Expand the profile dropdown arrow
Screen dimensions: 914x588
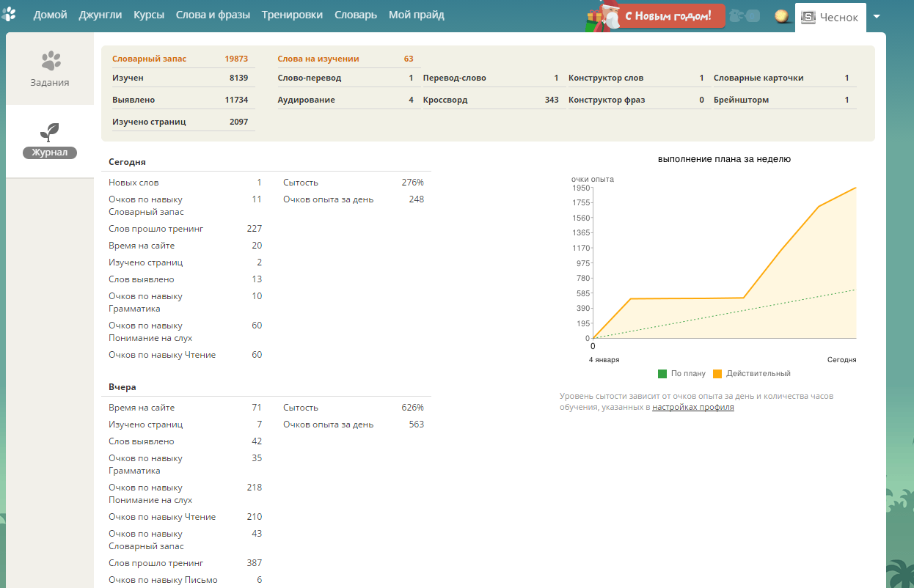876,17
